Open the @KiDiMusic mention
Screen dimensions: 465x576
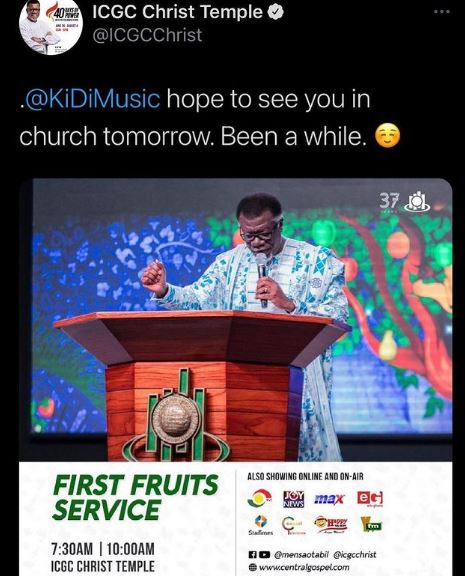(x=92, y=99)
